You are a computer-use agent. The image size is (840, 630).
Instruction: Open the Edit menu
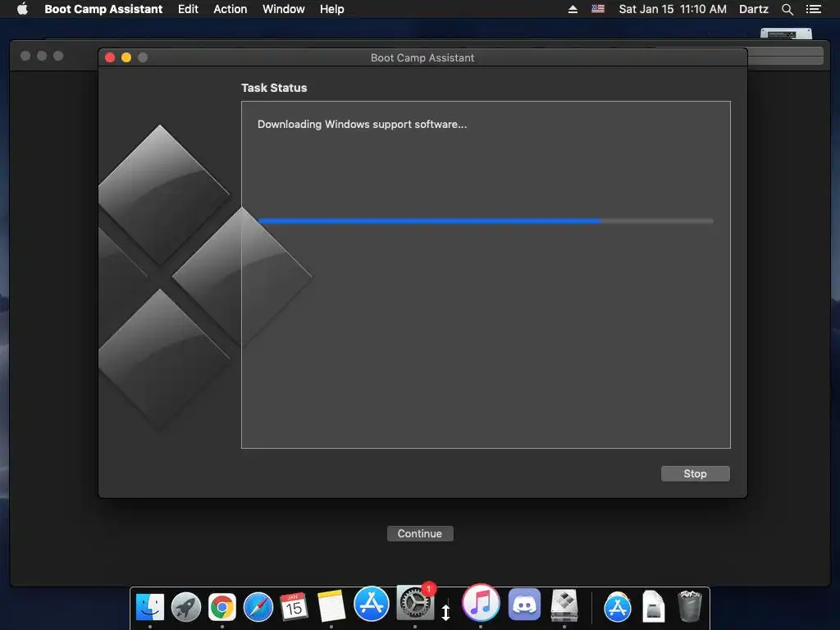tap(188, 9)
